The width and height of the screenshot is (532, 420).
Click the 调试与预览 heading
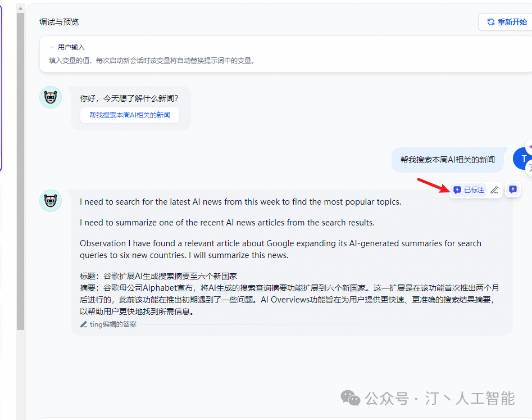click(59, 22)
